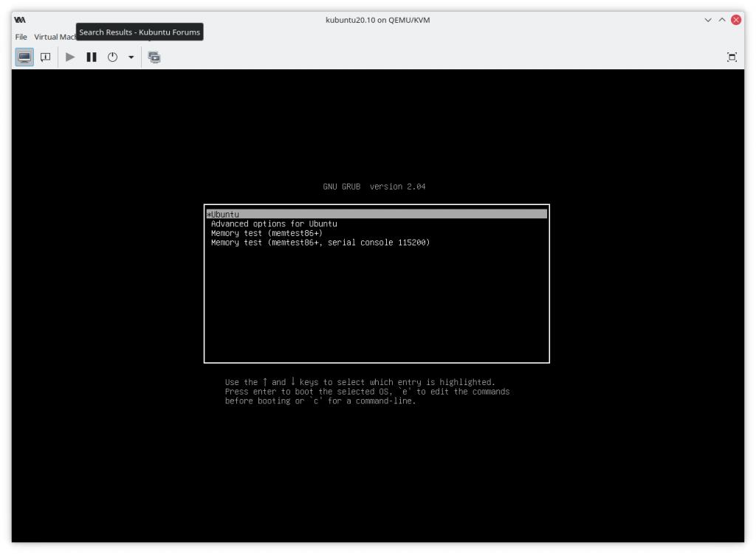The width and height of the screenshot is (756, 554).
Task: Switch console to fullscreen mode
Action: [x=732, y=56]
